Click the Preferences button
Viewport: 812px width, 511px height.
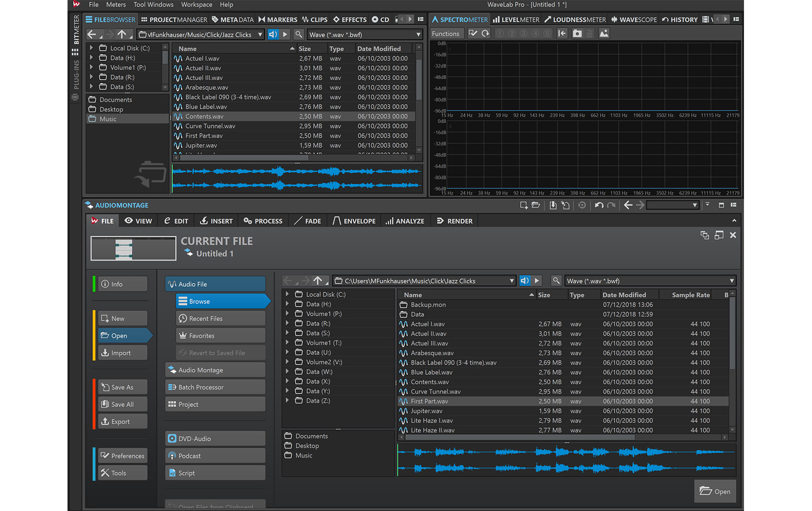point(123,456)
